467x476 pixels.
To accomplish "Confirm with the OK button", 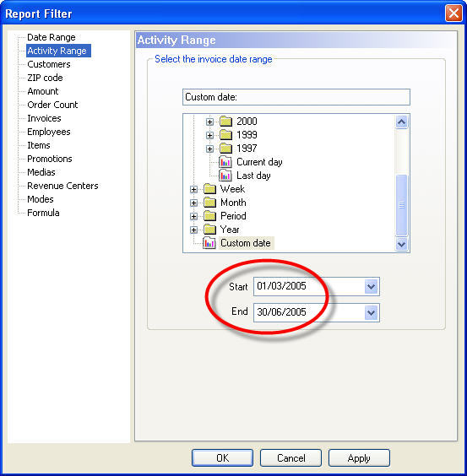I will [x=222, y=457].
